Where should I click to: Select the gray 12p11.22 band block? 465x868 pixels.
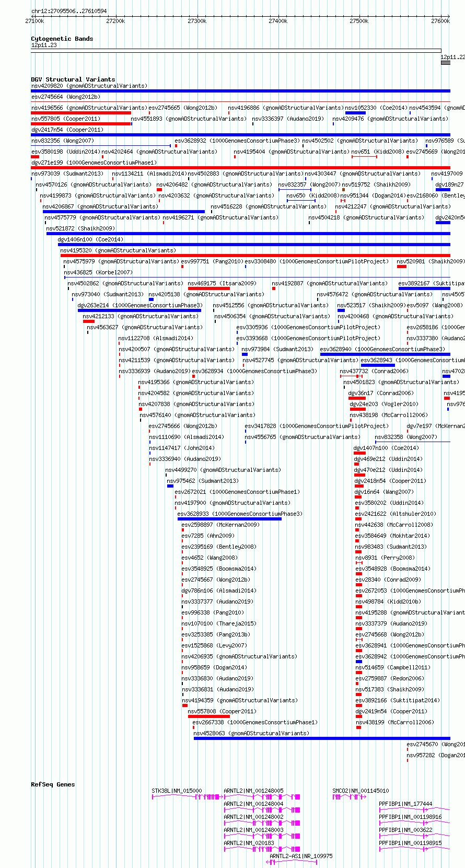click(x=446, y=63)
